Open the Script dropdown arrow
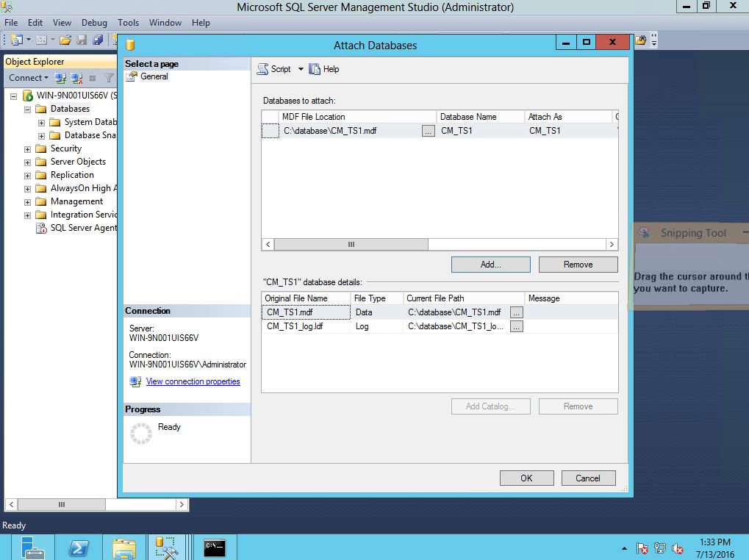Image resolution: width=749 pixels, height=560 pixels. point(301,69)
